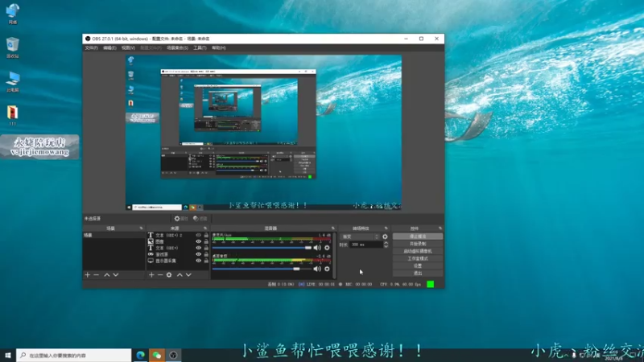This screenshot has height=362, width=644.
Task: Lock the 图像 source
Action: click(206, 242)
